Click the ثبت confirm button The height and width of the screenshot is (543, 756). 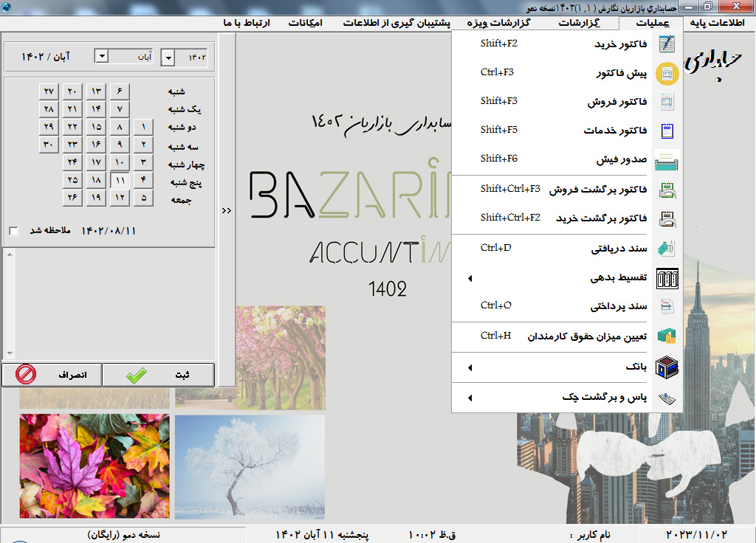(158, 375)
